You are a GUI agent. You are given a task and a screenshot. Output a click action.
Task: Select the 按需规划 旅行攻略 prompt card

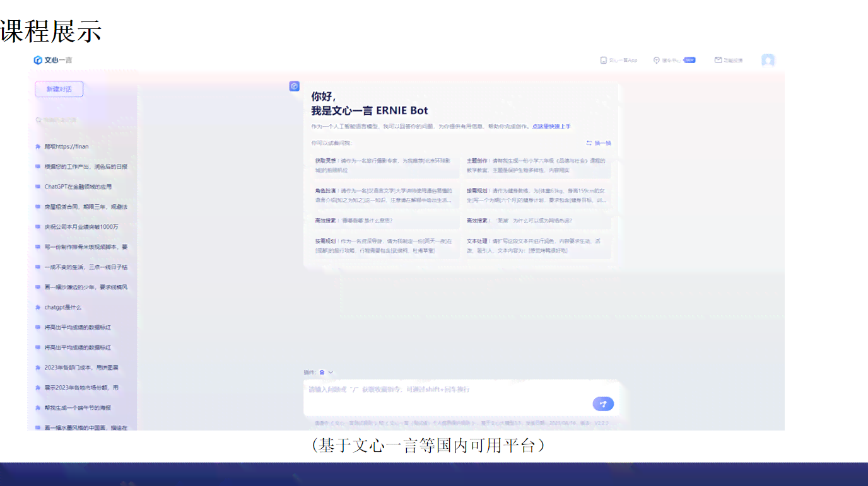point(385,246)
